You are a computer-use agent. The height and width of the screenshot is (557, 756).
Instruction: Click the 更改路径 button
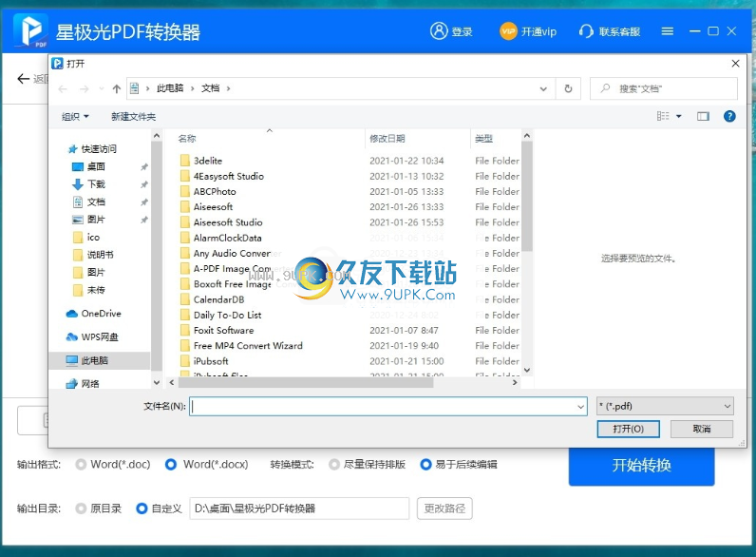[x=444, y=509]
